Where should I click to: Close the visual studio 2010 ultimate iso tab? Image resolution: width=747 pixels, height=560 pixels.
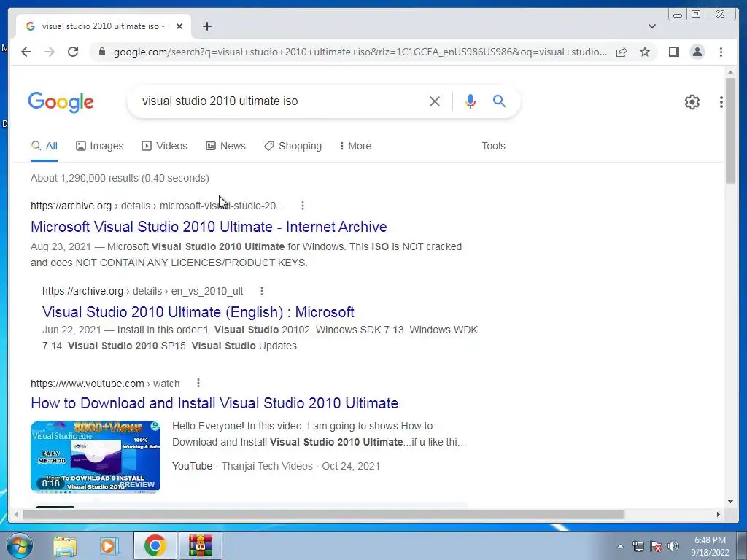tap(179, 26)
